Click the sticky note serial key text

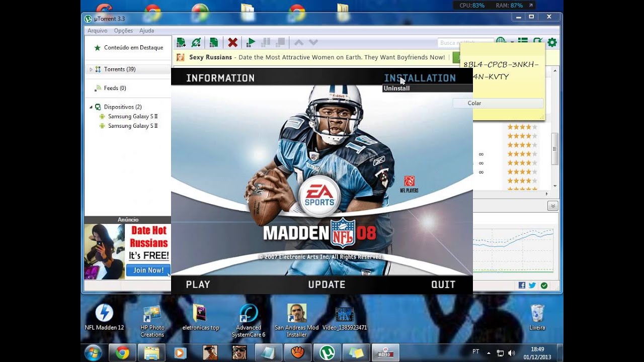point(501,70)
